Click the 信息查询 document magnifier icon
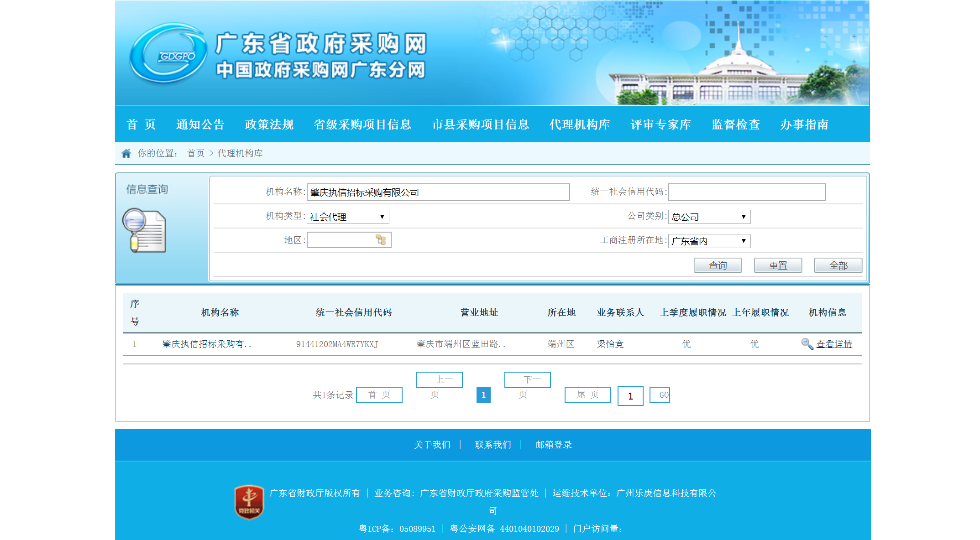Viewport: 980px width, 540px height. tap(144, 231)
